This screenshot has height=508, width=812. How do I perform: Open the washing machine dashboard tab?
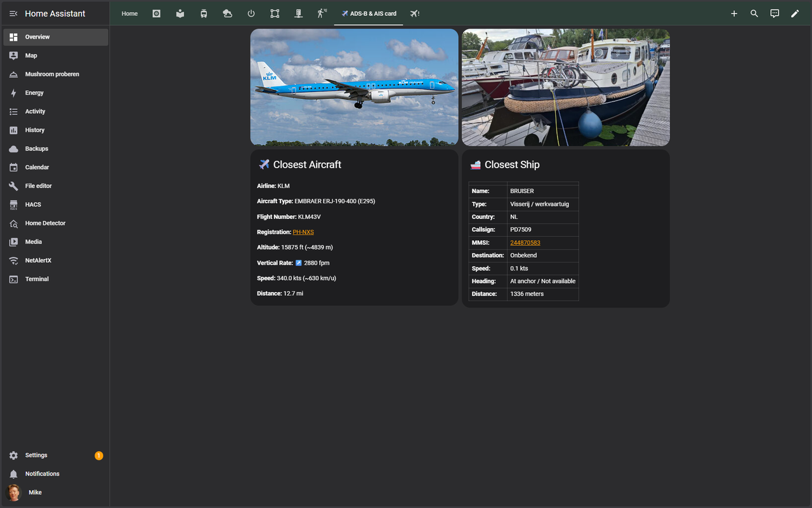(x=157, y=13)
